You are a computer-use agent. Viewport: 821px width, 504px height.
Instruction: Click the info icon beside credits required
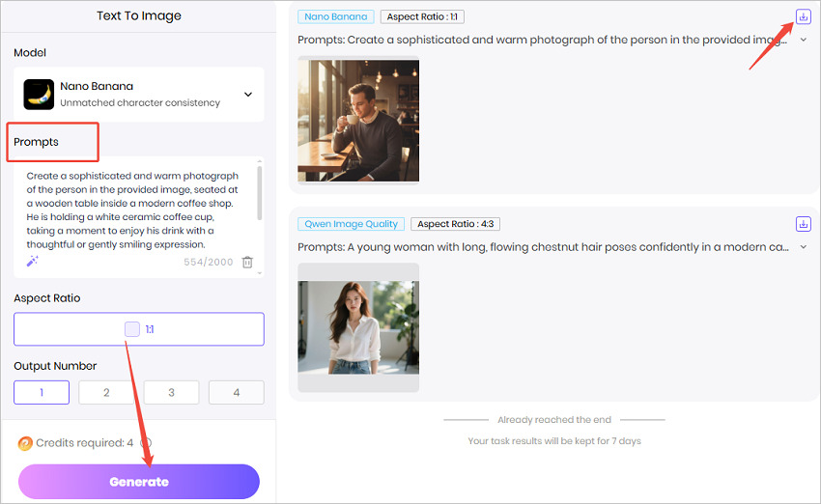click(146, 443)
